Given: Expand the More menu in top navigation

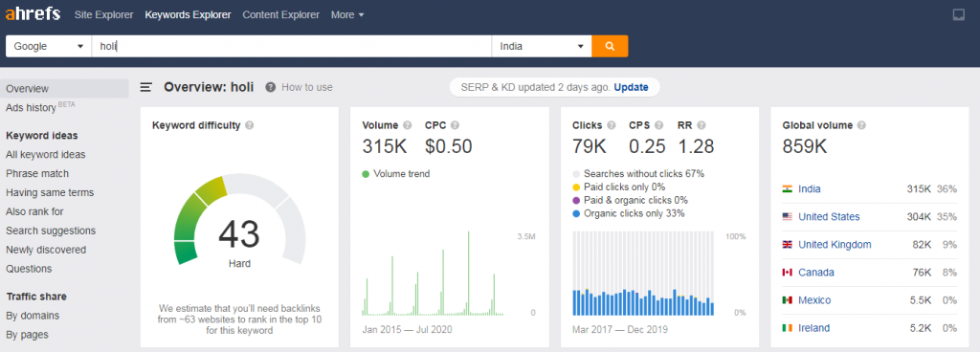Looking at the screenshot, I should click(x=347, y=14).
